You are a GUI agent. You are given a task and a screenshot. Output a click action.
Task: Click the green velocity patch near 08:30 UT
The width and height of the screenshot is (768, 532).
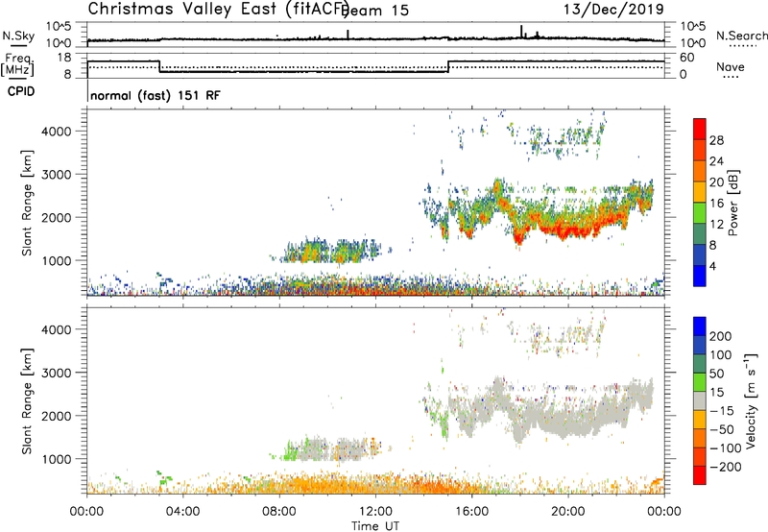[x=291, y=450]
